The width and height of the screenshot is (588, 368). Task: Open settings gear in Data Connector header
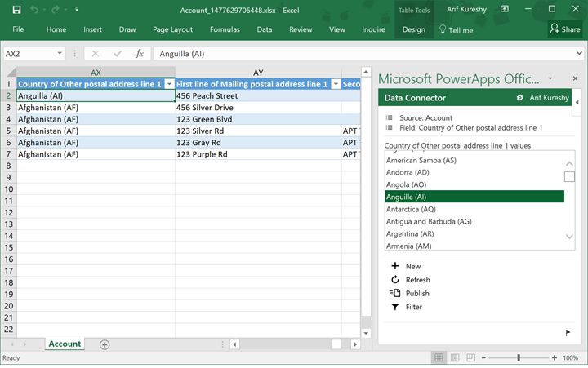coord(519,98)
